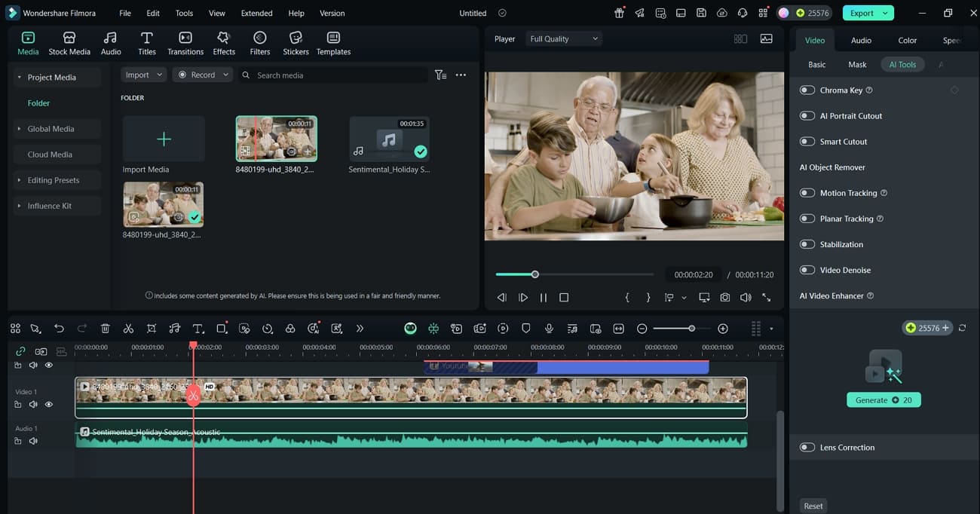Take a snapshot with camera icon
Image resolution: width=980 pixels, height=514 pixels.
point(724,298)
